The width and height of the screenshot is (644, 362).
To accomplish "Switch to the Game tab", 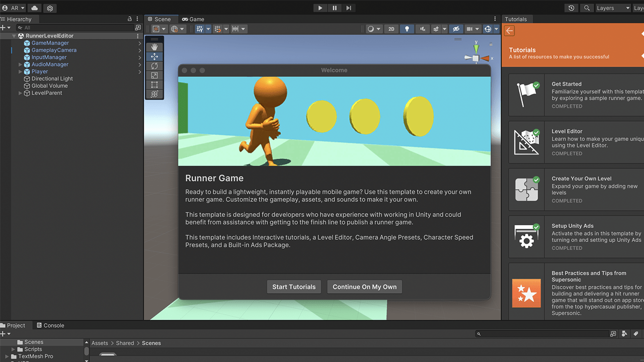I will click(x=193, y=19).
